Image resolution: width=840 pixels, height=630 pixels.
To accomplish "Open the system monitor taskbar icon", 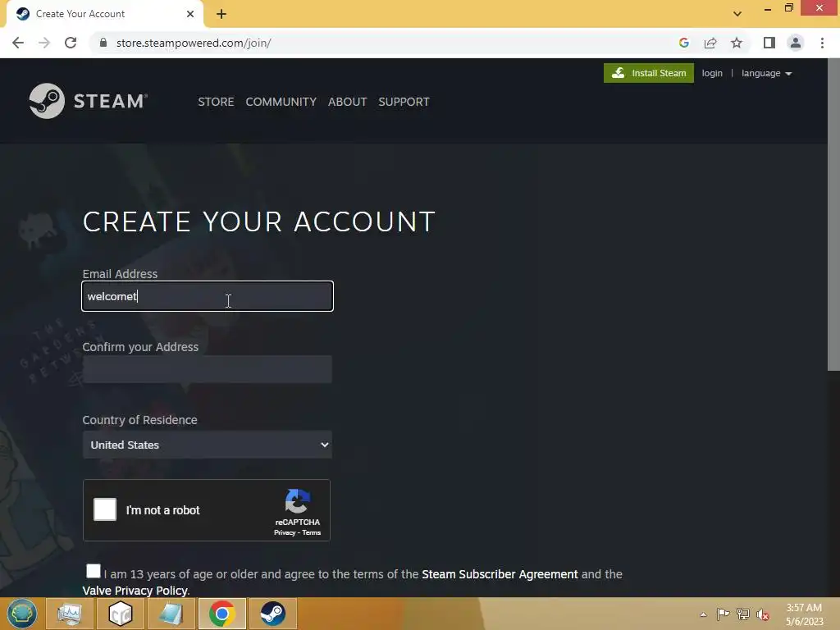I will [70, 614].
